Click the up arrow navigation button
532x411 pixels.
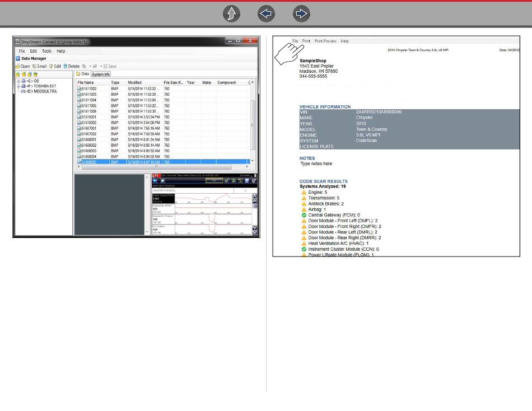click(231, 13)
